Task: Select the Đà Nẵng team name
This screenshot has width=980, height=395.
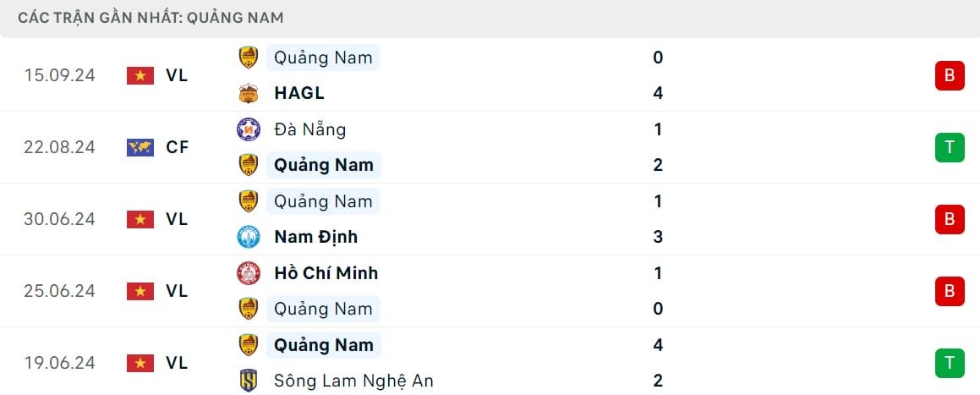Action: [x=309, y=129]
